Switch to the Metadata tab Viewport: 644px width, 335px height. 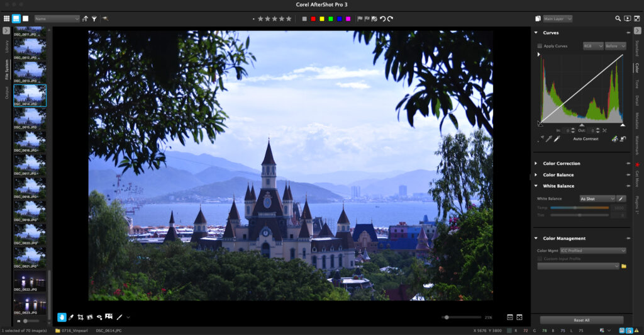[x=637, y=120]
